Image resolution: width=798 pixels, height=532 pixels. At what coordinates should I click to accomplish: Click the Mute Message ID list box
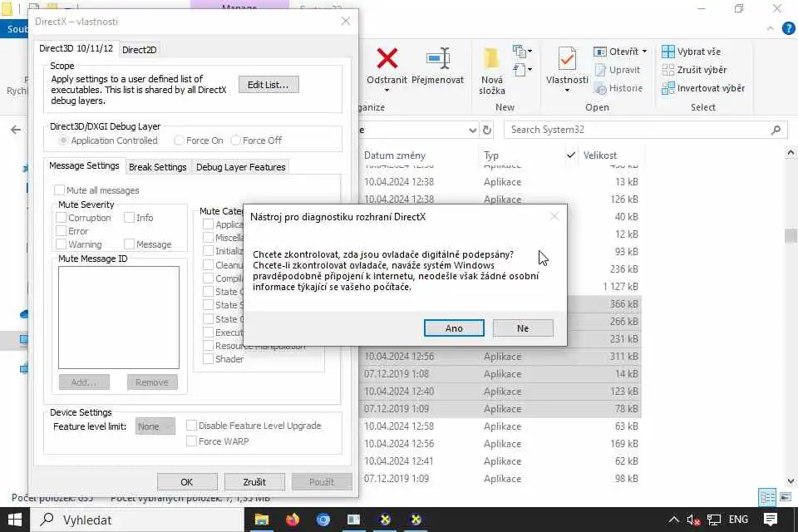[119, 318]
